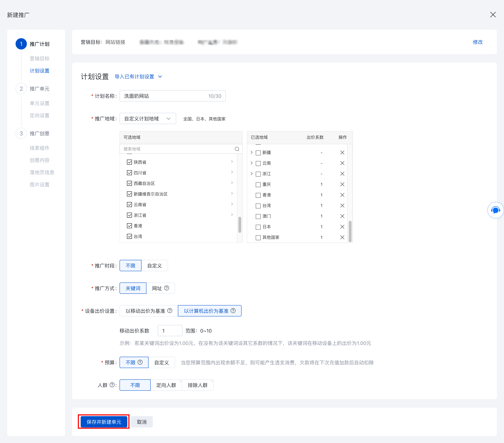Expand 陕西省 sub-regions arrow
The height and width of the screenshot is (443, 504).
pos(232,162)
